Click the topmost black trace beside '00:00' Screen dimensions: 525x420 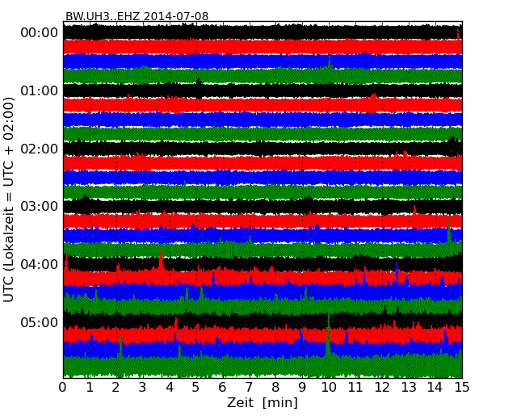262,32
